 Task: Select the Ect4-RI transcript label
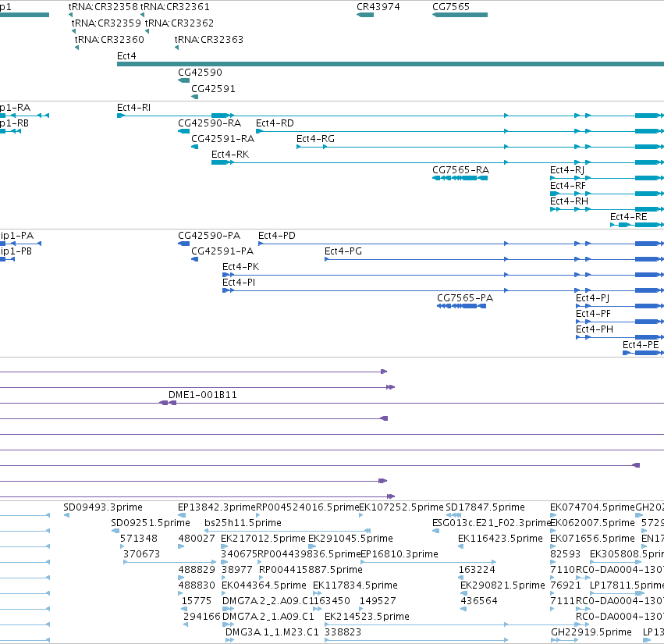pyautogui.click(x=134, y=108)
